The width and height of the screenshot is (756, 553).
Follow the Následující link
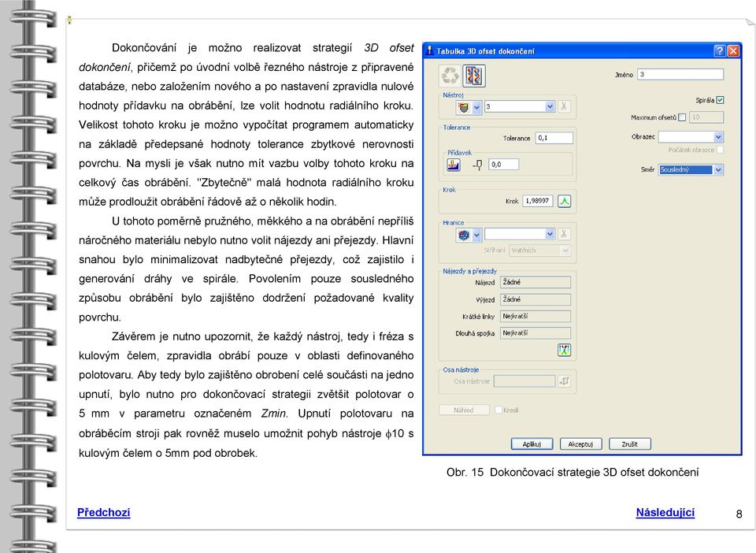click(x=665, y=513)
